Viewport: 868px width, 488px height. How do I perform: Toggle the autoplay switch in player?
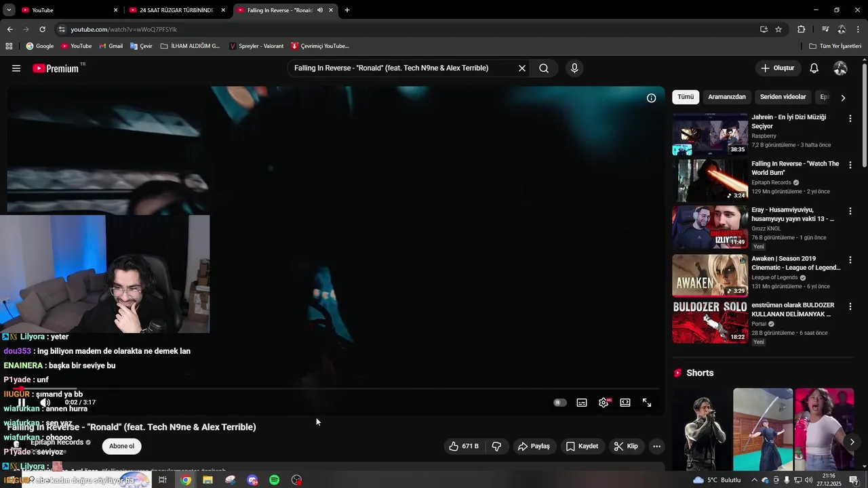tap(559, 403)
